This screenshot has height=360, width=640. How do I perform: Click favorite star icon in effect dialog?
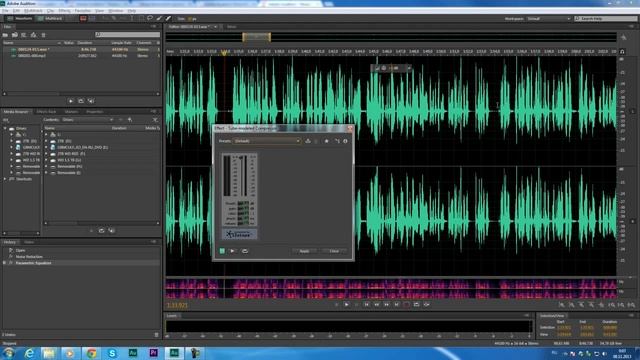(x=326, y=141)
